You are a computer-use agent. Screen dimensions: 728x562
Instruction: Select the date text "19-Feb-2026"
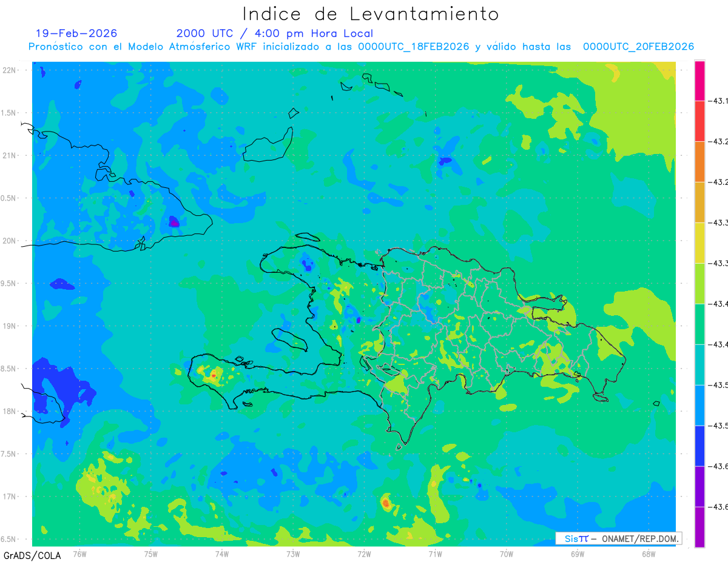(76, 33)
